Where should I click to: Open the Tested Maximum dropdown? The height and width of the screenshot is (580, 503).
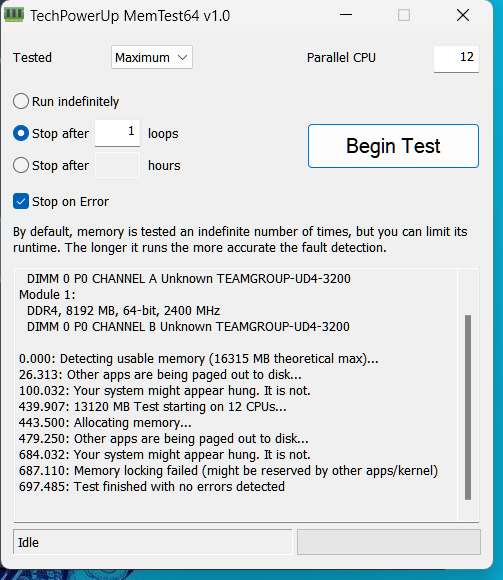click(152, 57)
